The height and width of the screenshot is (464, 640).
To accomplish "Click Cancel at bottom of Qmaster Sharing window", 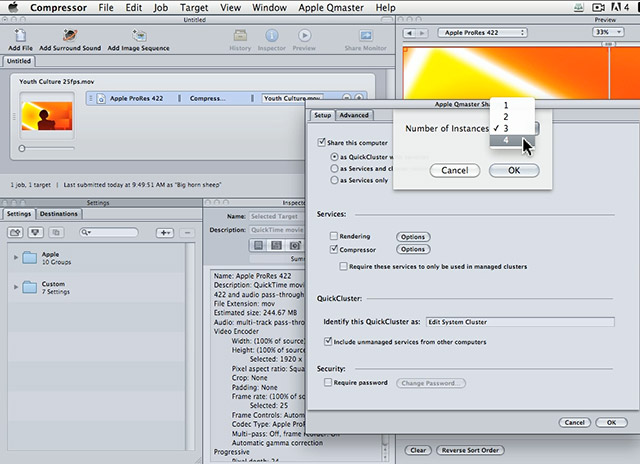I will pos(574,422).
